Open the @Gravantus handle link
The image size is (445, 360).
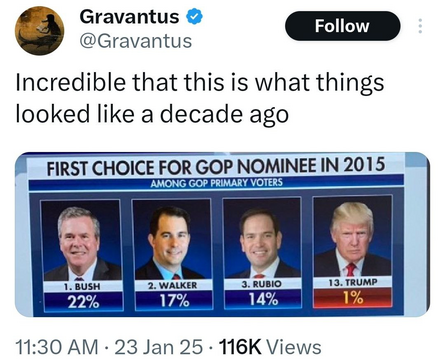[136, 41]
